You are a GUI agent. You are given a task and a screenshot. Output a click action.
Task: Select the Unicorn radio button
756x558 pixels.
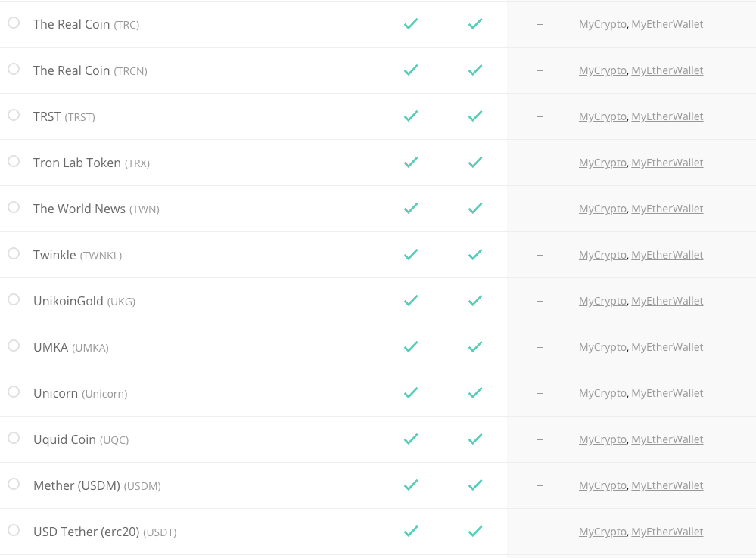14,392
